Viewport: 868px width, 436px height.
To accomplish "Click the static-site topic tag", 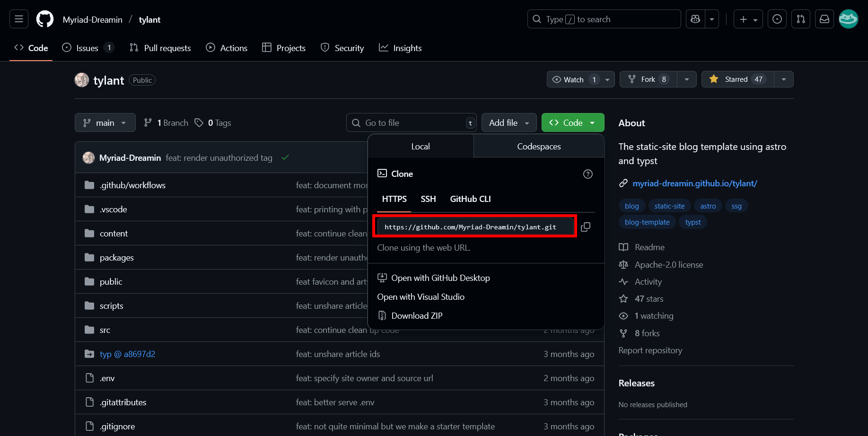I will pos(669,206).
